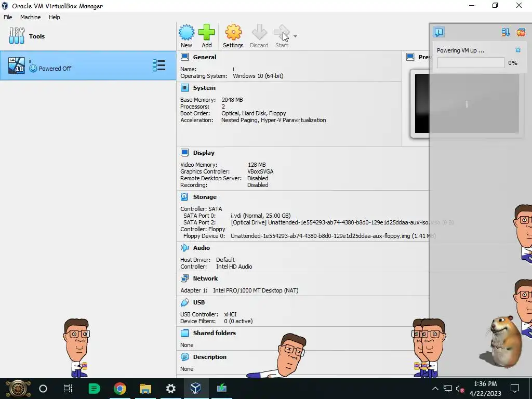Open Google Chrome from the taskbar
The image size is (532, 399).
pos(120,389)
